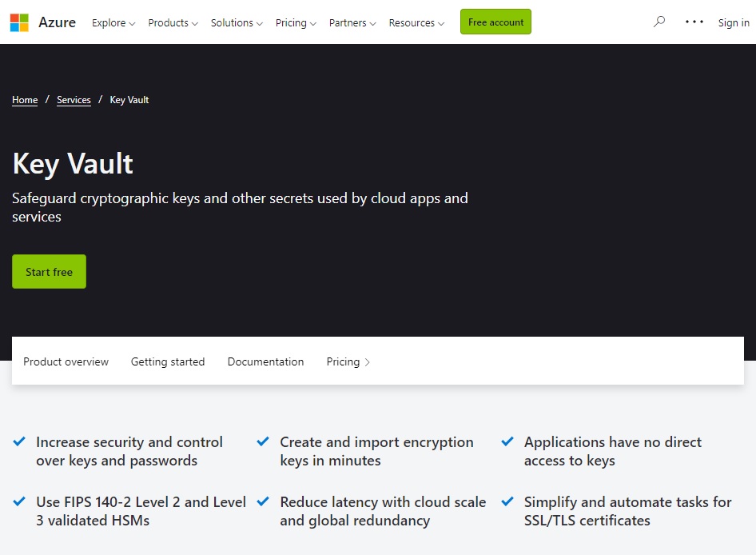Open the three-dots more options menu

[x=694, y=22]
